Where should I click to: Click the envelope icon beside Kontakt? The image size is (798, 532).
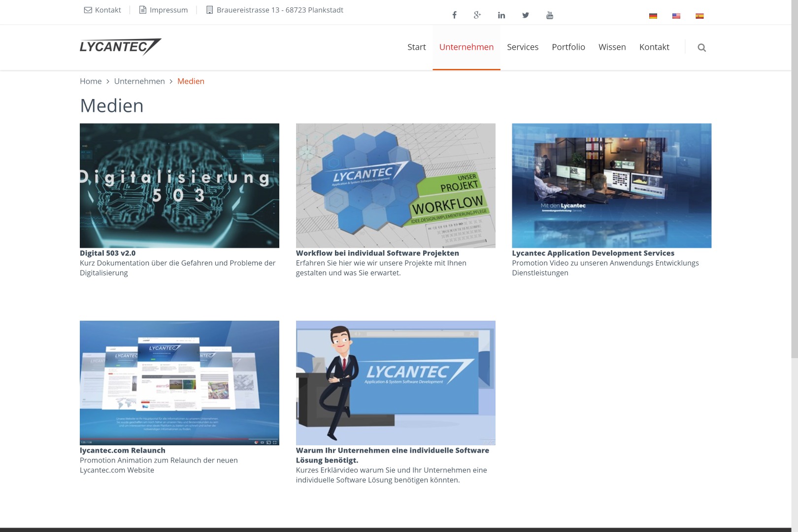[x=88, y=10]
